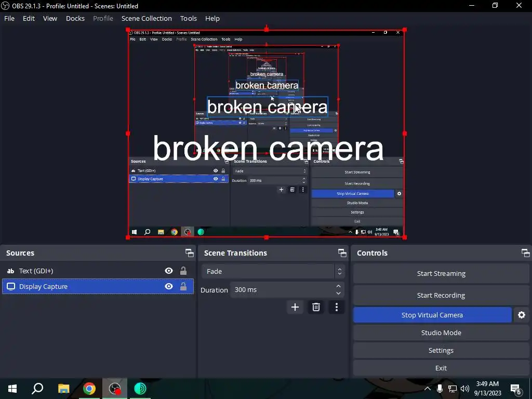Add a new scene transition

[295, 307]
